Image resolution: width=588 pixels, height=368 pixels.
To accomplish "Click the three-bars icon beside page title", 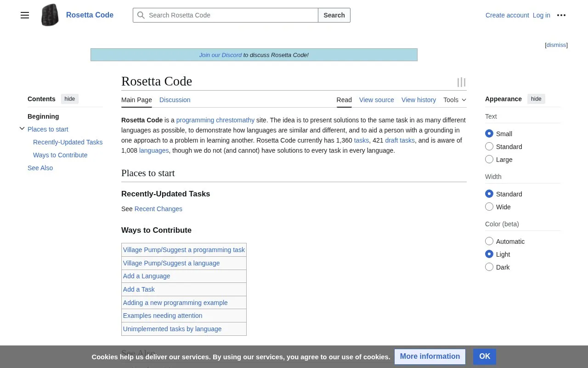I will (x=461, y=82).
